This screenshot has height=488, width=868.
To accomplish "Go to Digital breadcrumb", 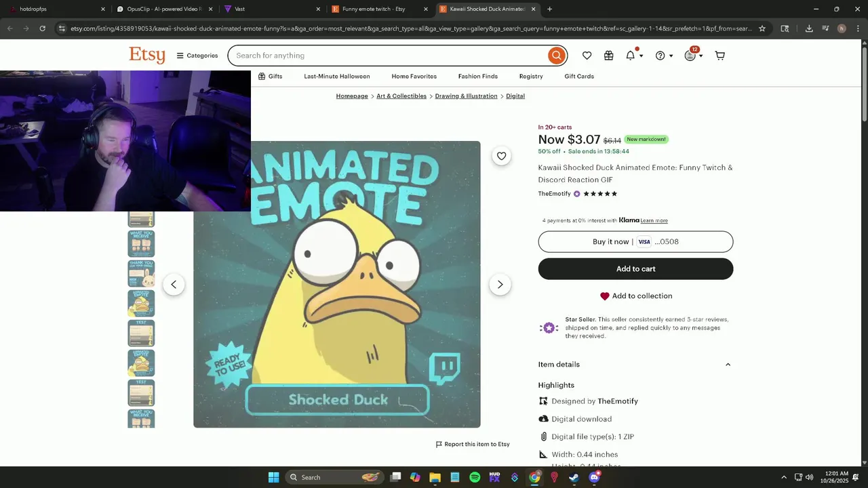I will pyautogui.click(x=515, y=96).
